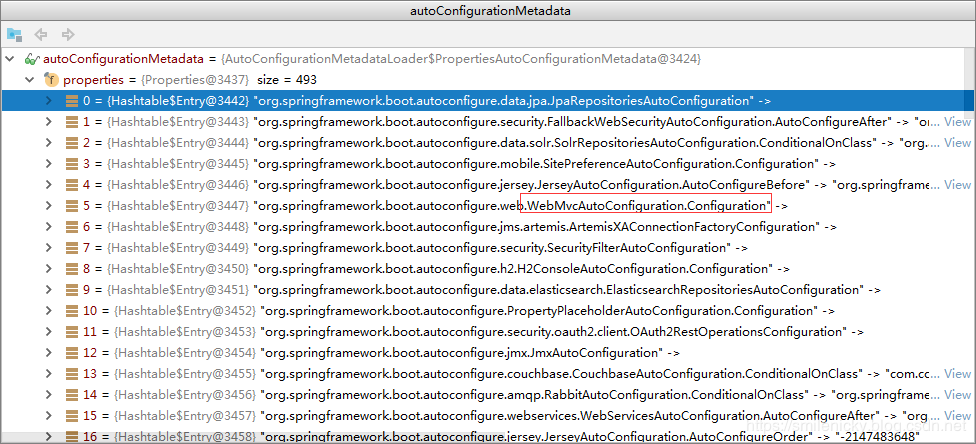Expand entry 10 PropertyPlaceholderAutoConfiguration
Screen dimensions: 976x444
[x=49, y=311]
